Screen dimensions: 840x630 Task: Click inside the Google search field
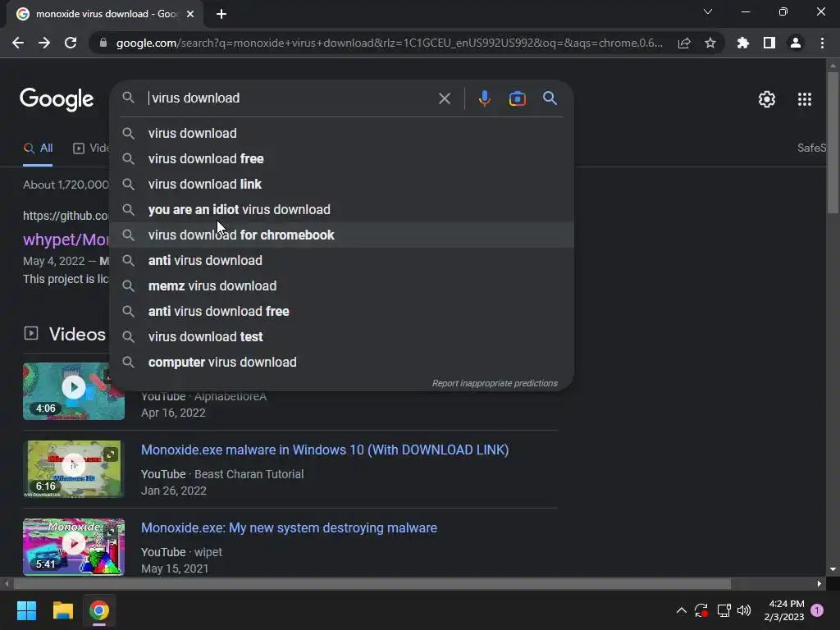pyautogui.click(x=290, y=98)
